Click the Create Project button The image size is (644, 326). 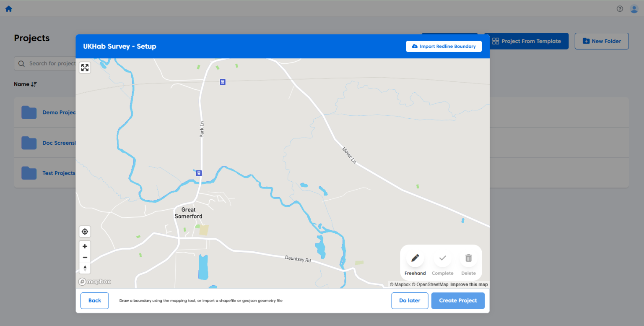point(458,300)
